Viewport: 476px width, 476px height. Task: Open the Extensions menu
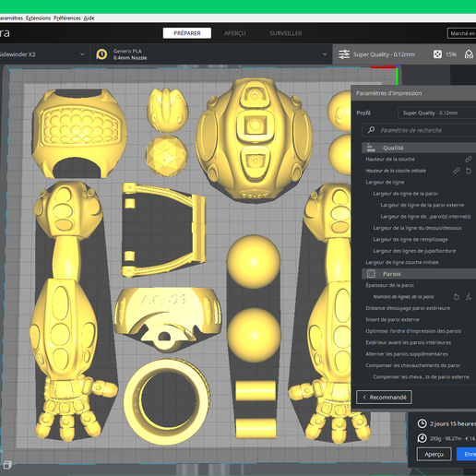pyautogui.click(x=38, y=18)
